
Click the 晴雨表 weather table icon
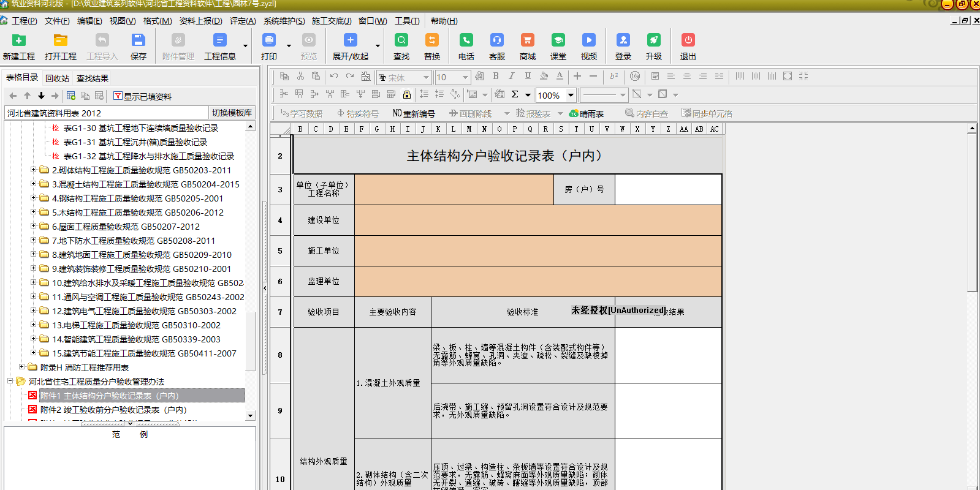pyautogui.click(x=587, y=113)
